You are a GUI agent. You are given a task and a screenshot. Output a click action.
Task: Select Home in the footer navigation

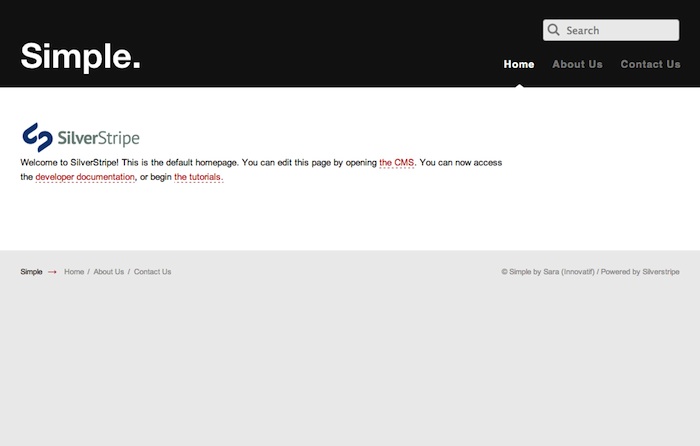pos(74,272)
